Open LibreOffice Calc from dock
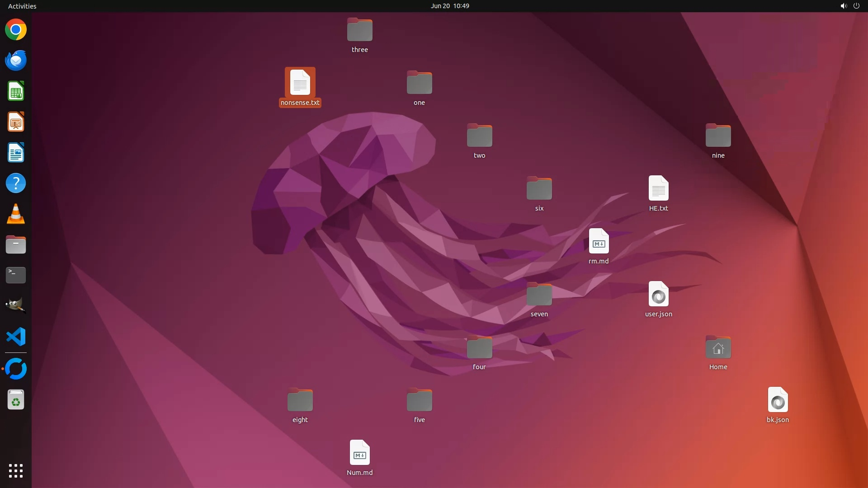The height and width of the screenshot is (488, 868). click(x=16, y=91)
